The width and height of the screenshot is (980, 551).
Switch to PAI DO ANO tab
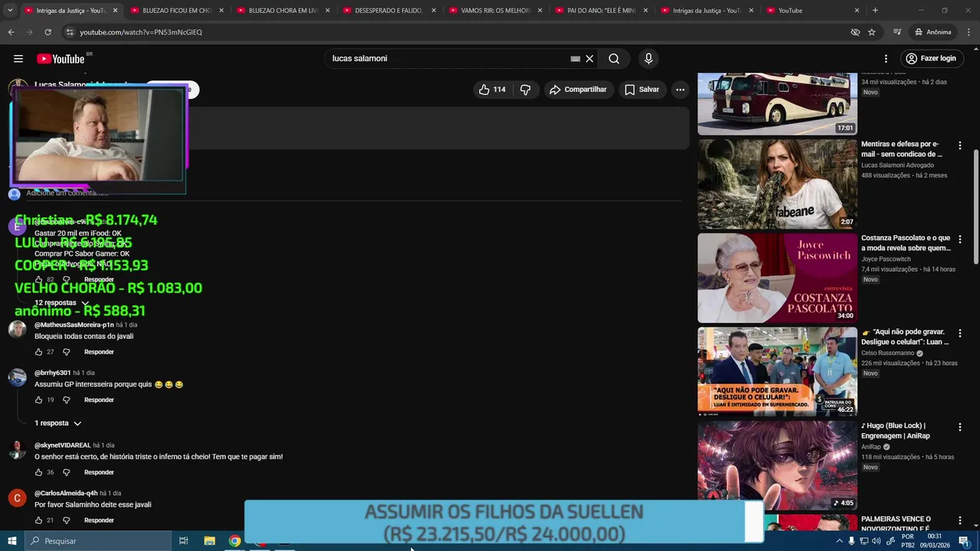point(601,11)
